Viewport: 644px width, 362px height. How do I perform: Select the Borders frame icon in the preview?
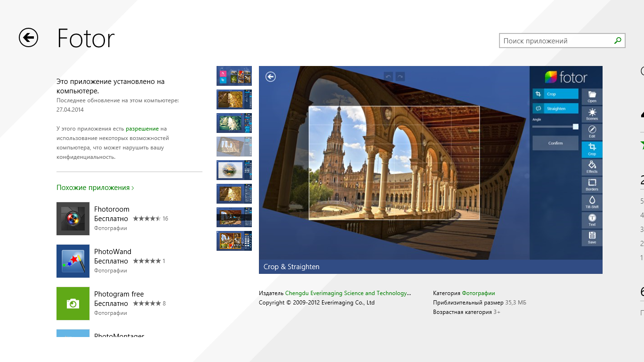coord(592,185)
